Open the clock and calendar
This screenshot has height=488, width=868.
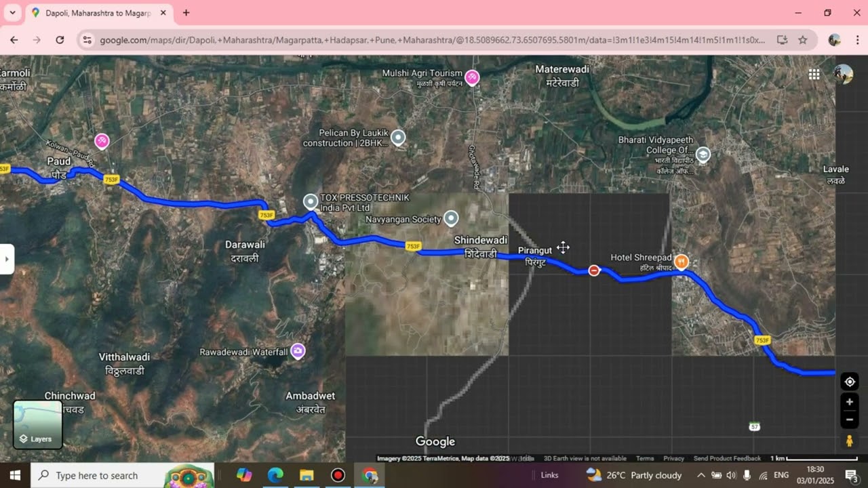click(x=816, y=475)
